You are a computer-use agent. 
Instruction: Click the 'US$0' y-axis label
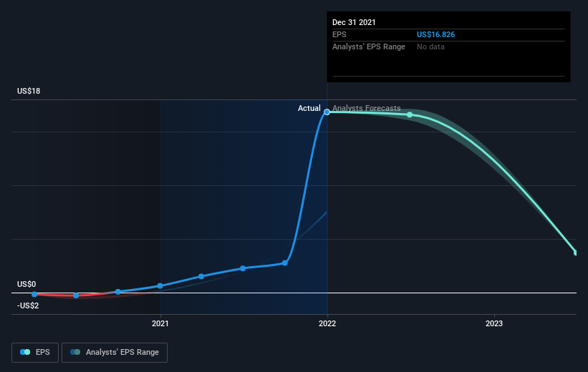tap(26, 284)
